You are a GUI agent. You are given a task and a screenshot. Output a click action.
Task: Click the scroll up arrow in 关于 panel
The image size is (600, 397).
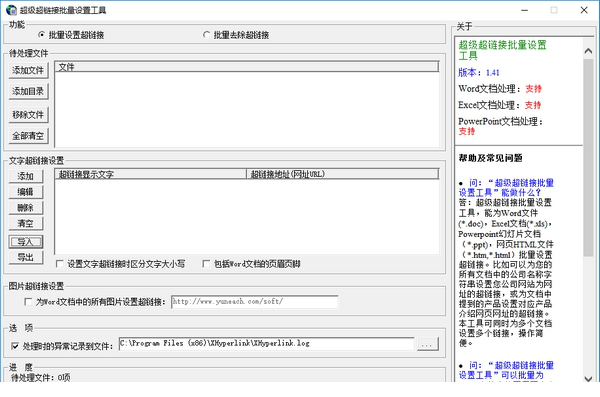click(x=588, y=51)
